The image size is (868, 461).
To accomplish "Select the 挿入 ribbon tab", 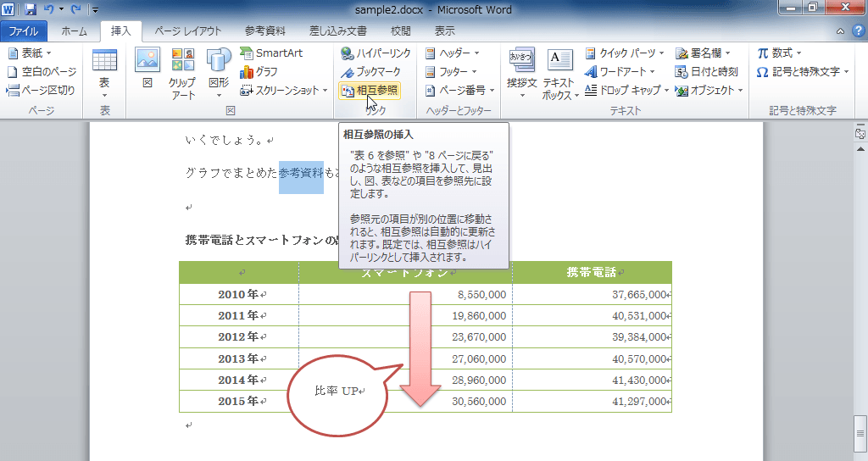I will click(x=120, y=31).
